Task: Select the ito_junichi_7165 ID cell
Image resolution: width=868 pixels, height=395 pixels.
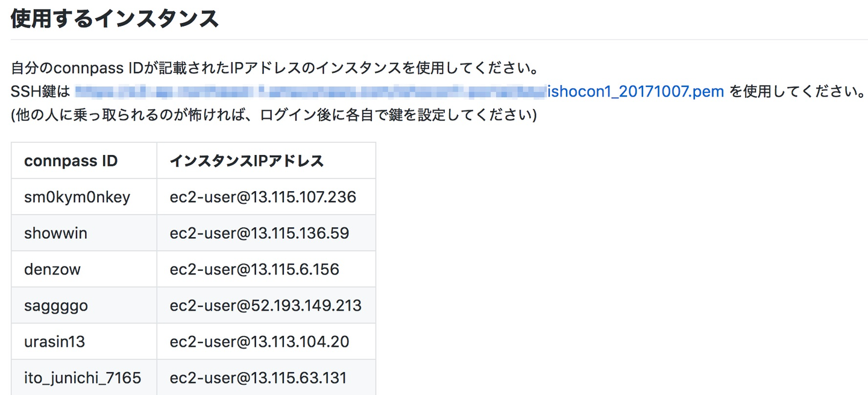Action: 84,378
